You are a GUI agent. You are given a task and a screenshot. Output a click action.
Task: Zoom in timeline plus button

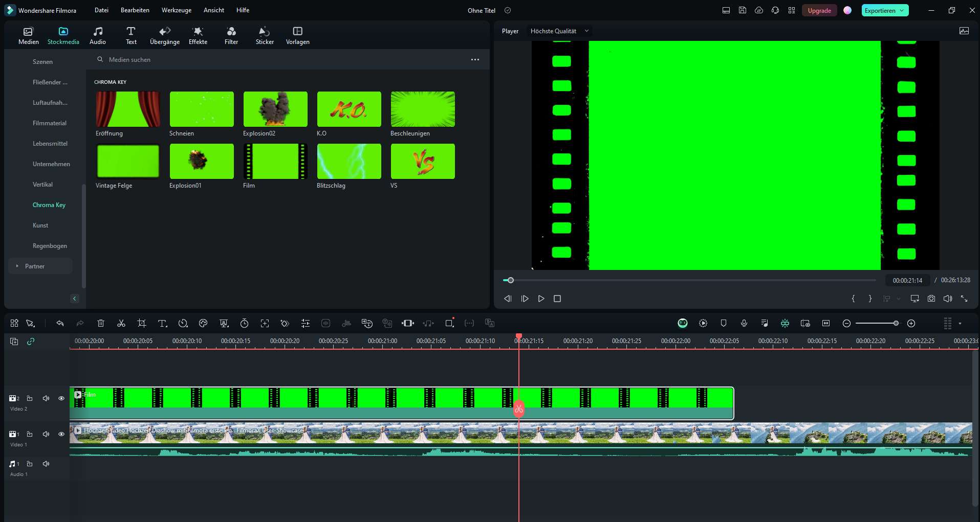pyautogui.click(x=911, y=323)
